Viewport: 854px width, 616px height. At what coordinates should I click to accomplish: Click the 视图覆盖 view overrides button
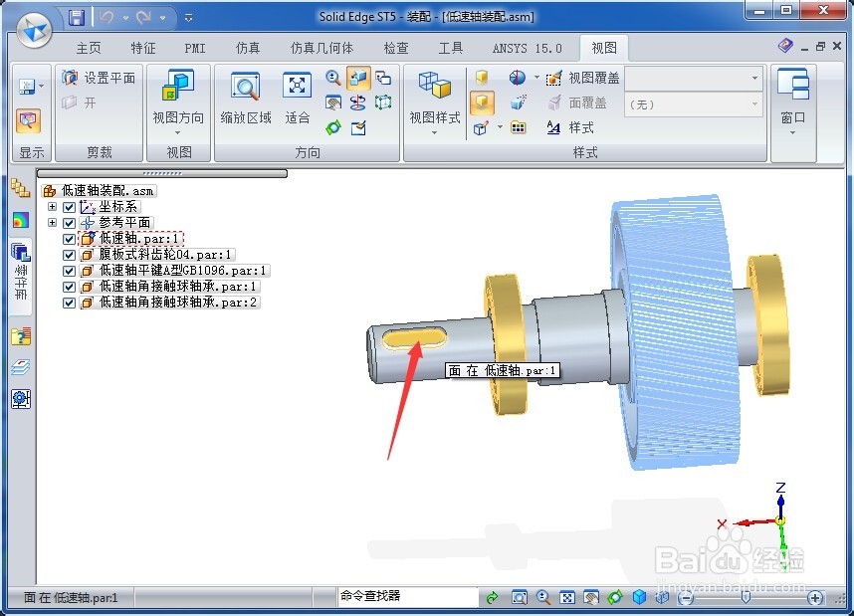[x=582, y=78]
